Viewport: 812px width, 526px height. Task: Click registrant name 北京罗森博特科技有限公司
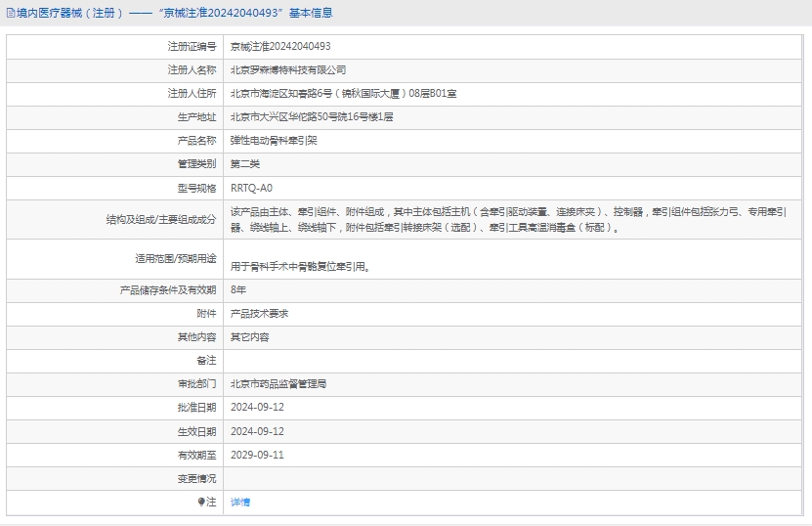coord(288,69)
